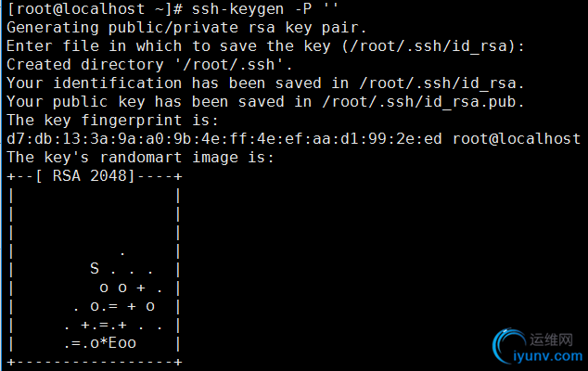Click the RSA 2048 randomart header
588x371 pixels.
tap(94, 176)
